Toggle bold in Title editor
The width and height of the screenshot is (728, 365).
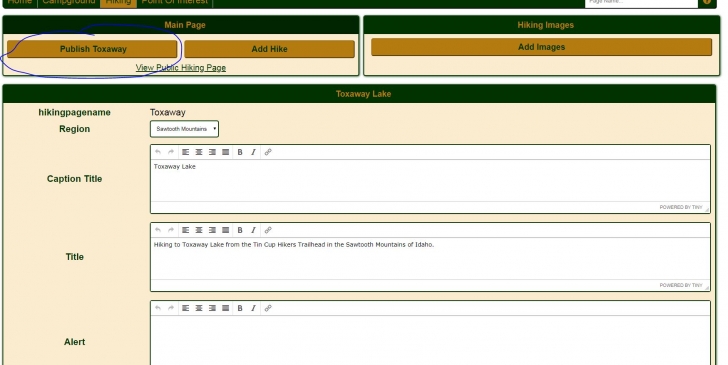240,230
